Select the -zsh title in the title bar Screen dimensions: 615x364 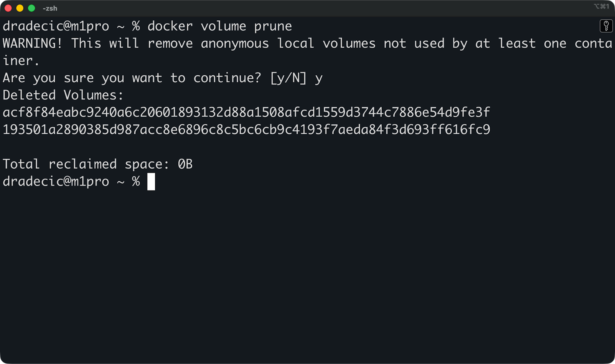click(x=50, y=8)
